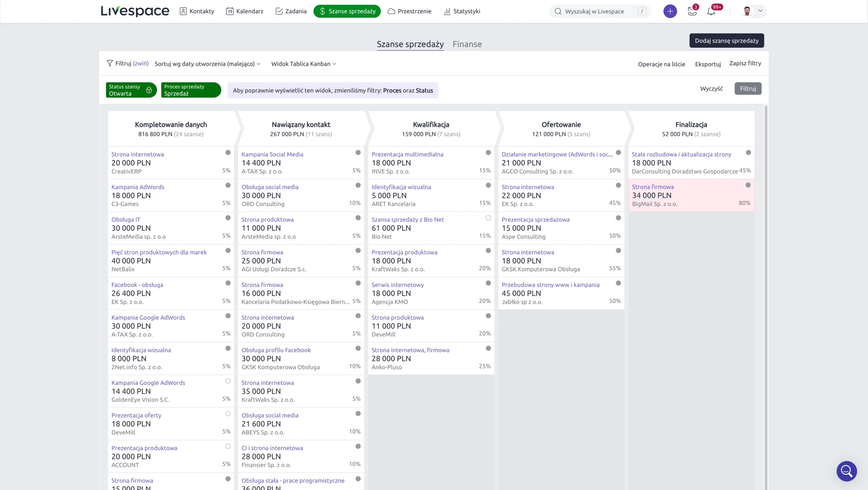Click the Filtruj funnel icon
This screenshot has height=490, width=868.
[110, 63]
